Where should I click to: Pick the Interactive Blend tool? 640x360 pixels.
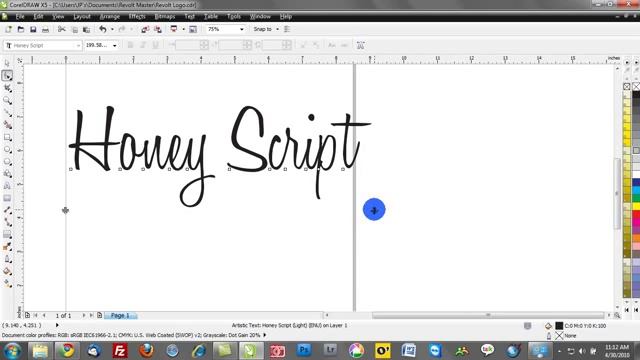click(x=7, y=235)
